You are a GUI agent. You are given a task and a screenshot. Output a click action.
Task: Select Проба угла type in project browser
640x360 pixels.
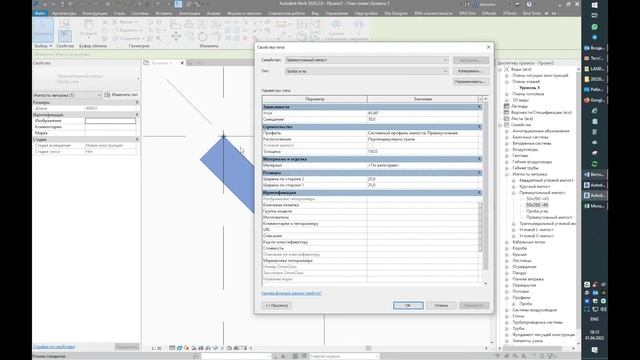click(537, 211)
